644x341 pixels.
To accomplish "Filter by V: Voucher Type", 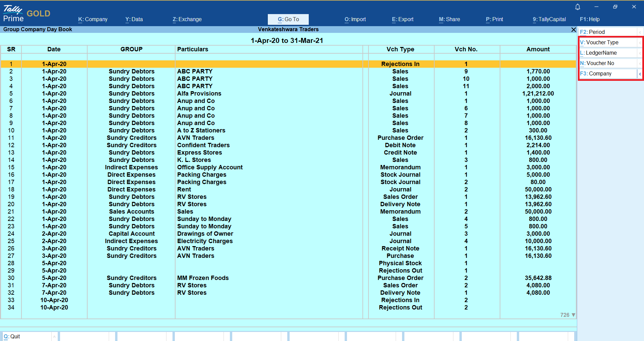I will pyautogui.click(x=607, y=43).
